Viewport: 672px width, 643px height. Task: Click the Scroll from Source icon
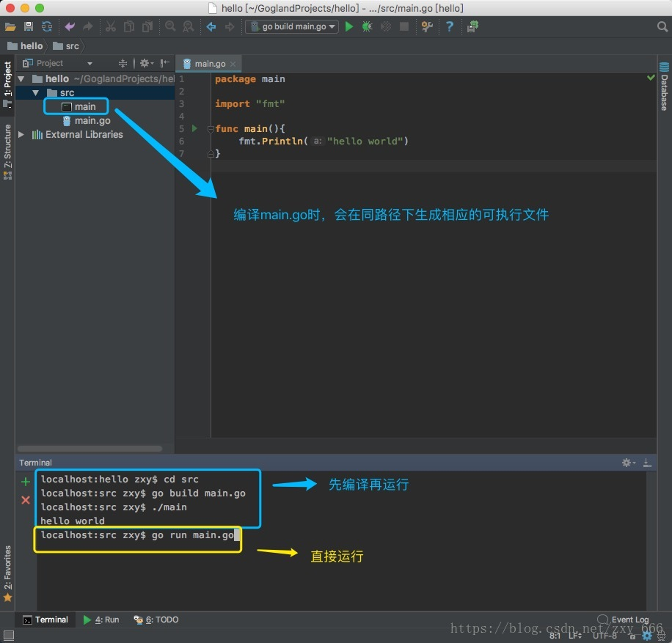123,63
